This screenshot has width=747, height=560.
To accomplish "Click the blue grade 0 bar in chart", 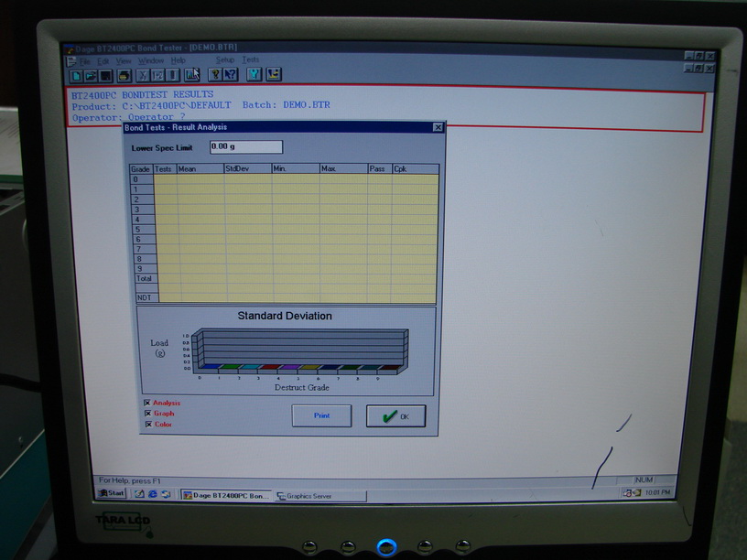I will (x=211, y=367).
